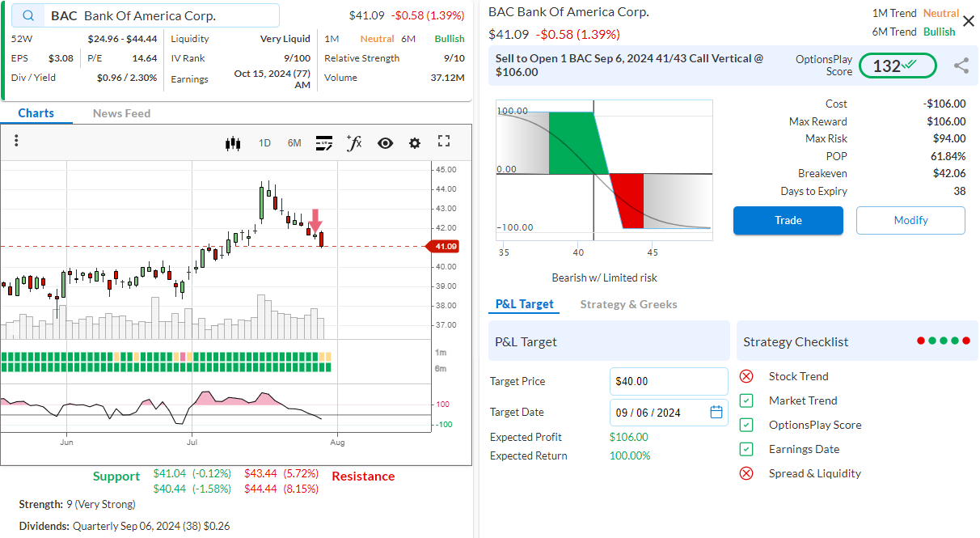The height and width of the screenshot is (538, 980).
Task: Click the 1m trend color strip
Action: tap(166, 357)
